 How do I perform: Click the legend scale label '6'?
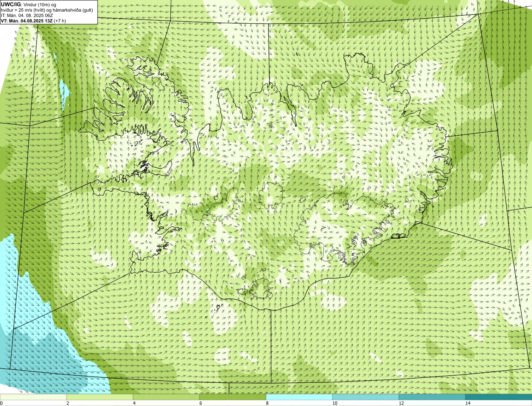click(x=200, y=403)
